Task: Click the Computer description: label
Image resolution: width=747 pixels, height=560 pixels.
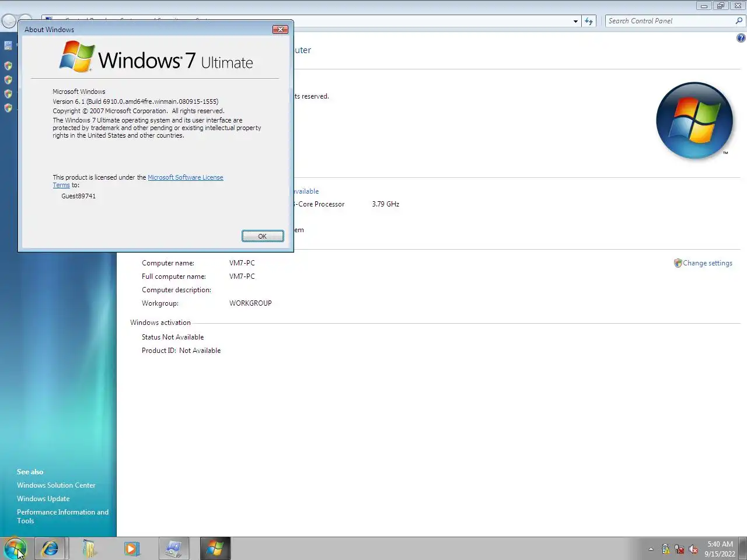Action: (176, 290)
